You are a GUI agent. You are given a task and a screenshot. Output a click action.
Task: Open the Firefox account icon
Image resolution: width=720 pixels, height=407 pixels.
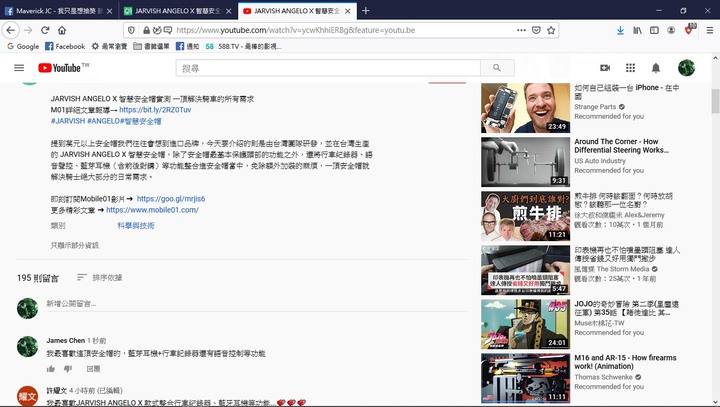coord(671,30)
